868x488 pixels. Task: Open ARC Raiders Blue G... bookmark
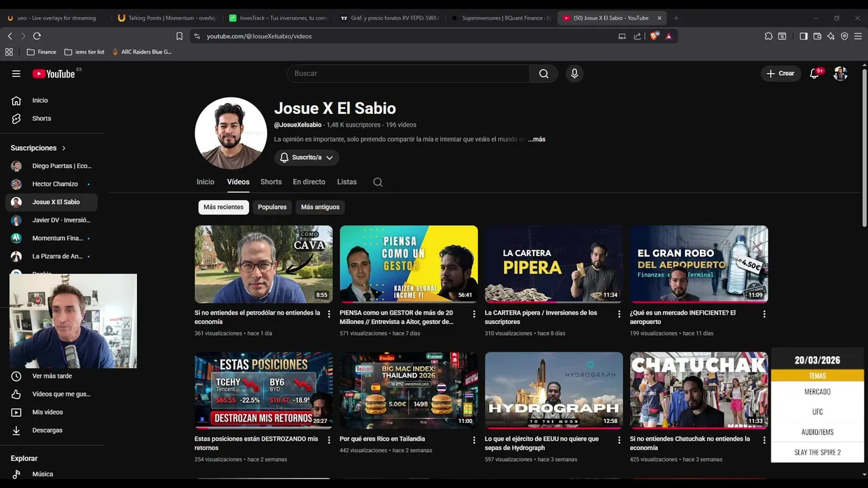click(x=142, y=52)
